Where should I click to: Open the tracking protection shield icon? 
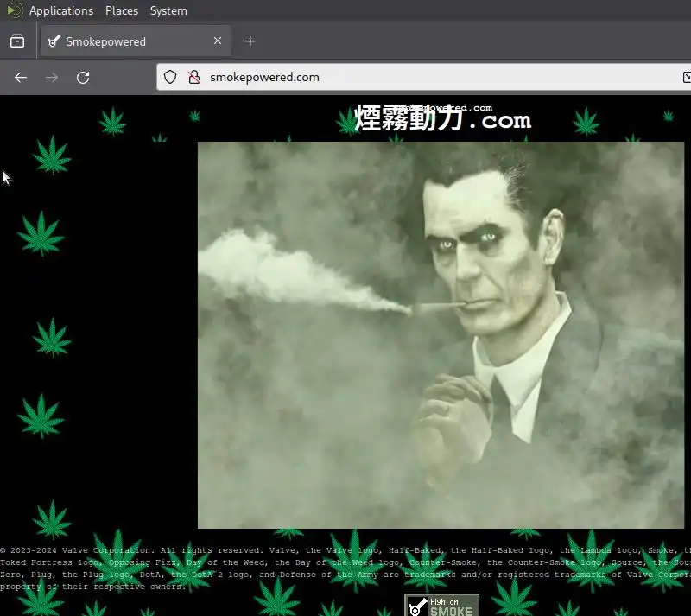pyautogui.click(x=170, y=77)
